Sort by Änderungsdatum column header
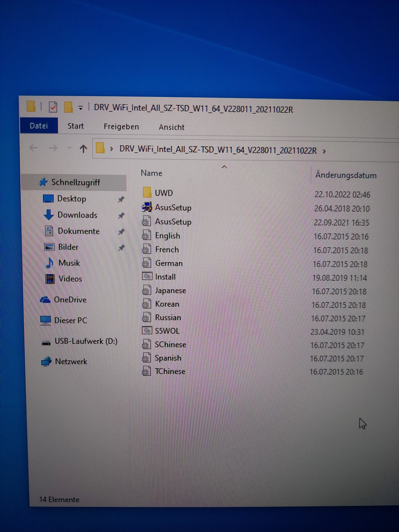Screen dimensions: 399x532 [x=346, y=175]
